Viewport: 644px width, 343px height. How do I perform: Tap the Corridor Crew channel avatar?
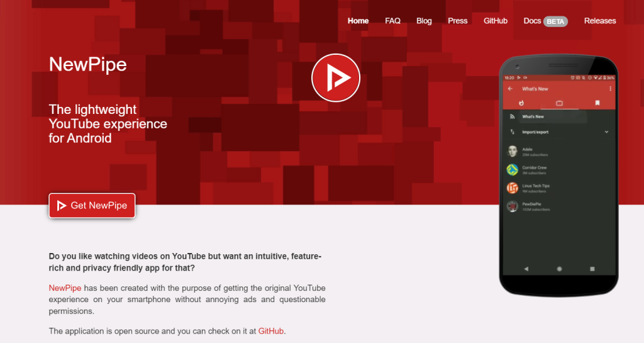pos(512,169)
